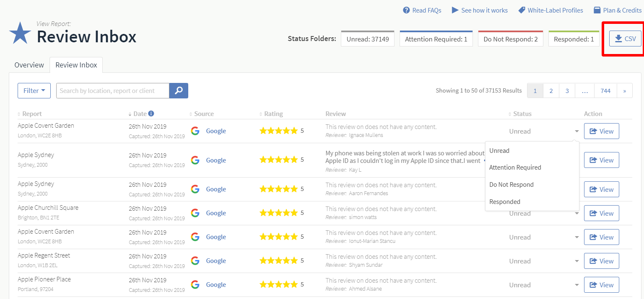View the Apple Regent Street review
The height and width of the screenshot is (299, 644).
601,261
